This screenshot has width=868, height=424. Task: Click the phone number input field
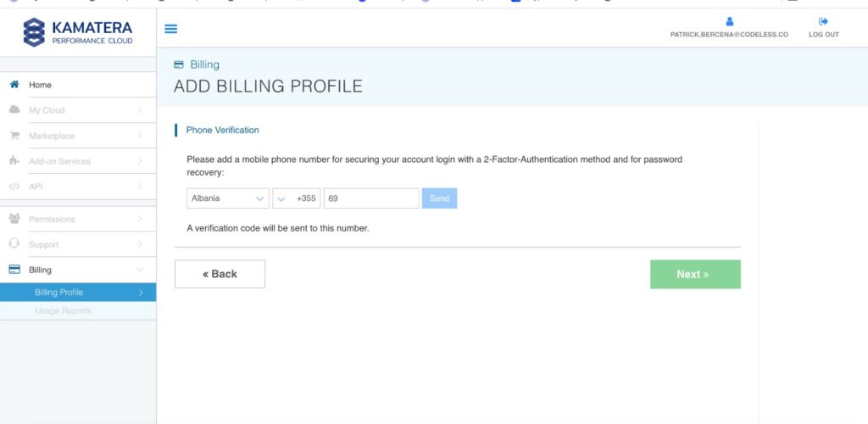(x=370, y=198)
